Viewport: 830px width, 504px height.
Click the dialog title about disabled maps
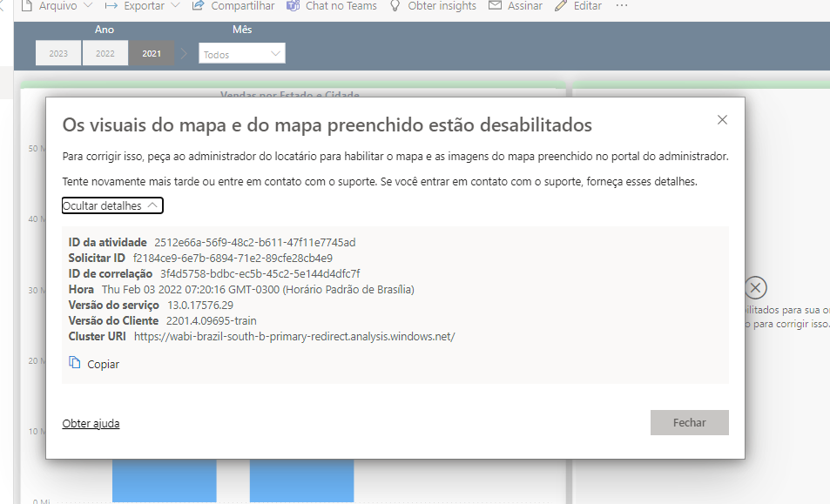pyautogui.click(x=327, y=124)
